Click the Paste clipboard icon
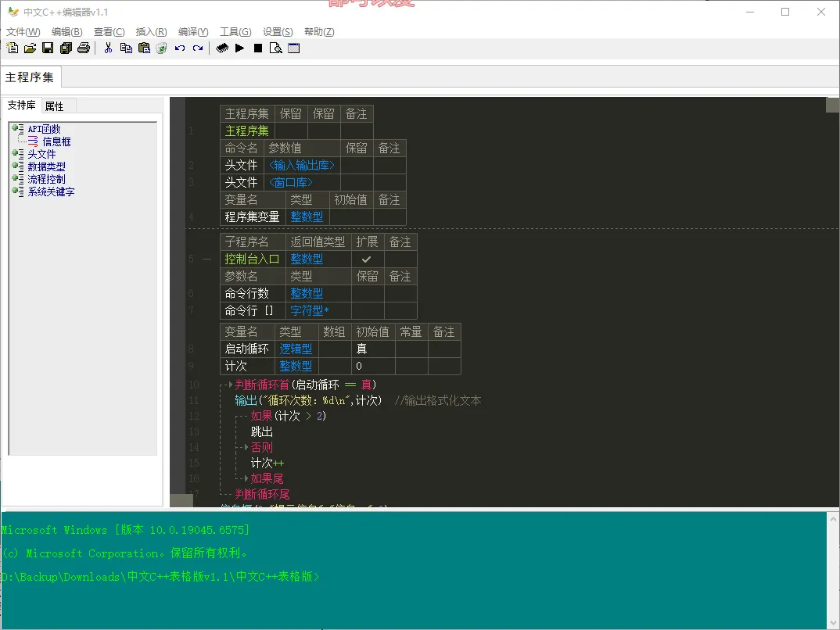Screen dimensions: 840x630 [x=144, y=48]
